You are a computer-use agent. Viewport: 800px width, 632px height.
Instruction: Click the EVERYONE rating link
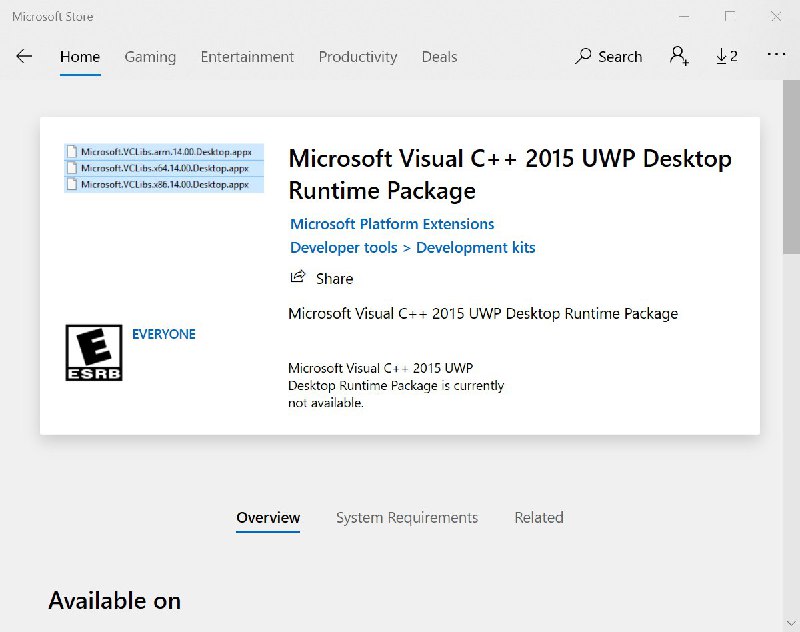[164, 334]
